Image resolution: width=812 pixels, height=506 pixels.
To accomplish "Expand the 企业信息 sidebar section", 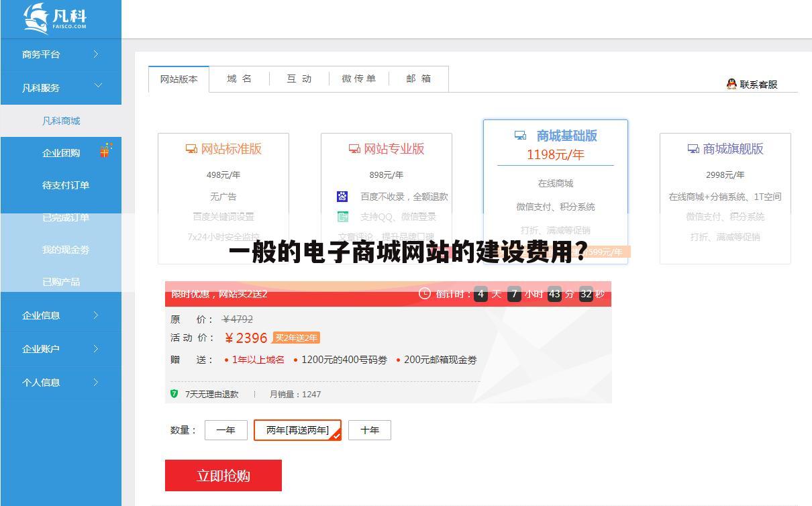I will [x=61, y=315].
